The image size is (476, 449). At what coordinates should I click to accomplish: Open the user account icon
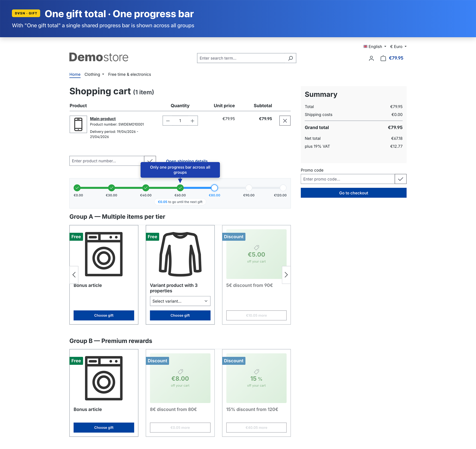[x=371, y=58]
